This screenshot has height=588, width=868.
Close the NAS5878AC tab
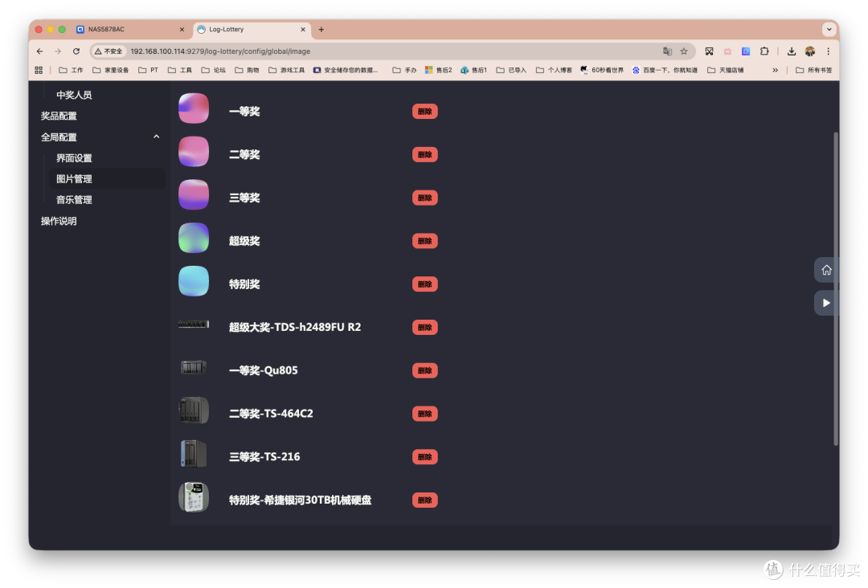(x=182, y=29)
